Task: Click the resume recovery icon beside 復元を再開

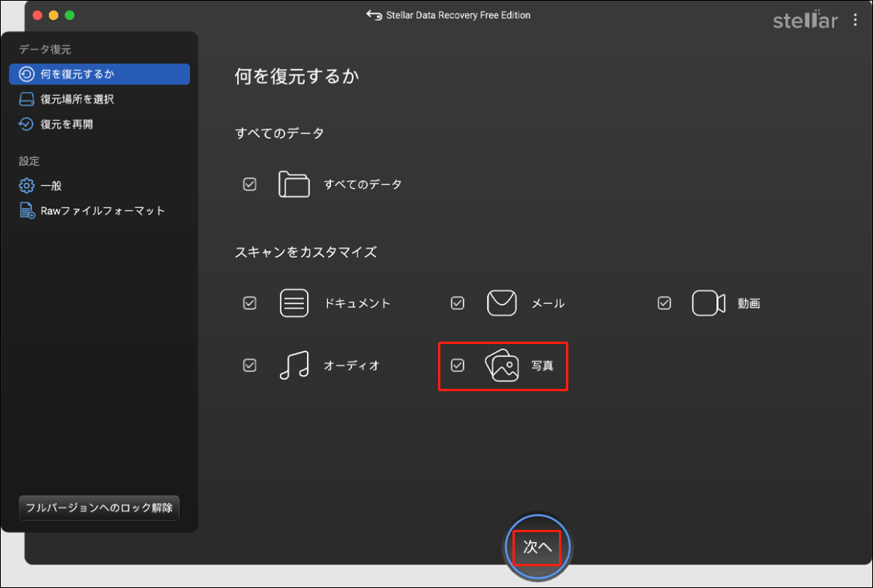Action: pyautogui.click(x=26, y=124)
